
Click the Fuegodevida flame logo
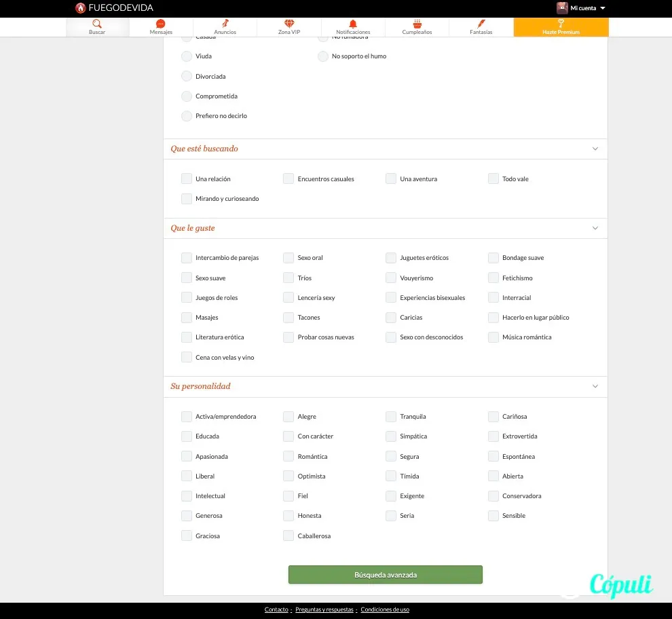(81, 7)
